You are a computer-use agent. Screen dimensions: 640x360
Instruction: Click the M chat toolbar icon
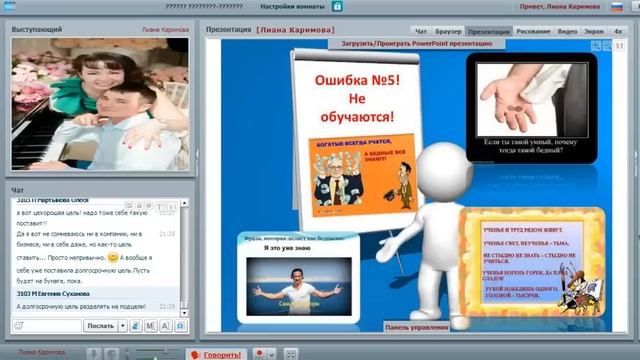click(x=151, y=326)
